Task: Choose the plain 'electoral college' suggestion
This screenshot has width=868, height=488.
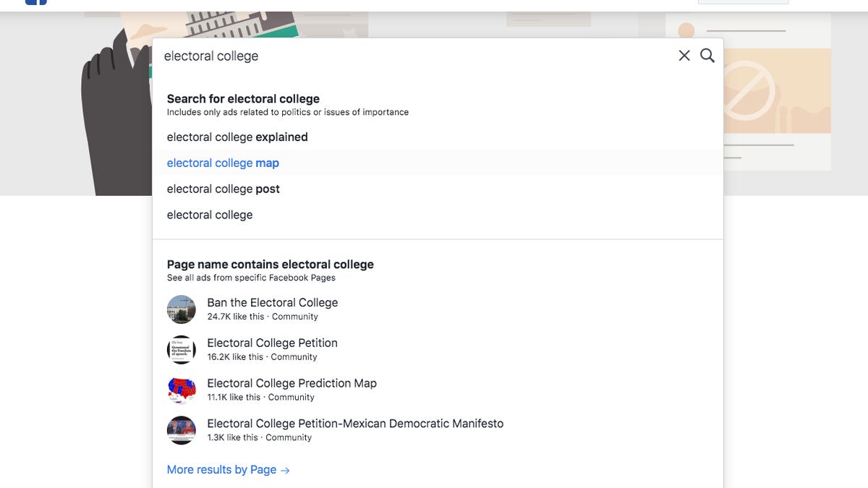Action: point(209,215)
